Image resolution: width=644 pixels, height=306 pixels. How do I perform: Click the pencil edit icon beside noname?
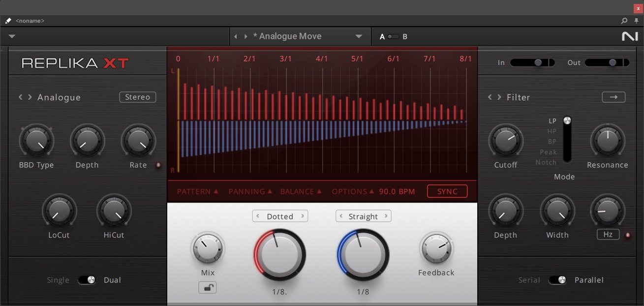pos(8,21)
